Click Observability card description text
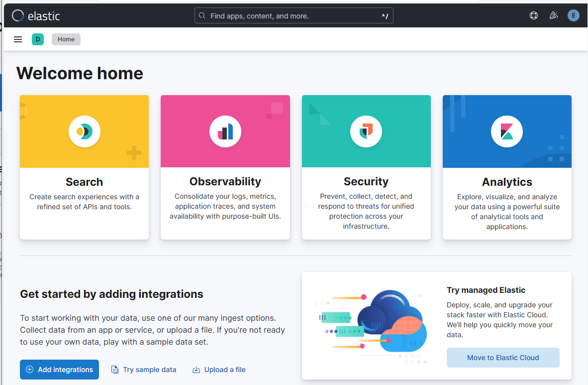The height and width of the screenshot is (385, 588). (225, 206)
